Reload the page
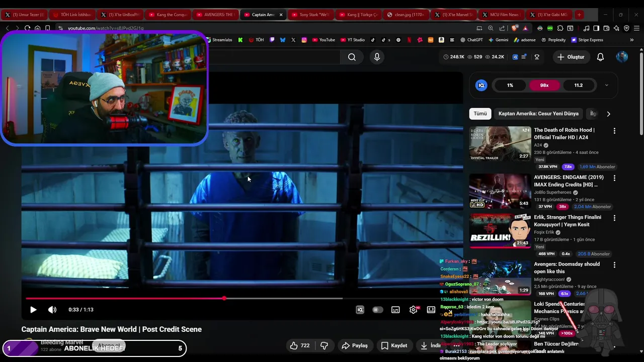 tap(27, 28)
